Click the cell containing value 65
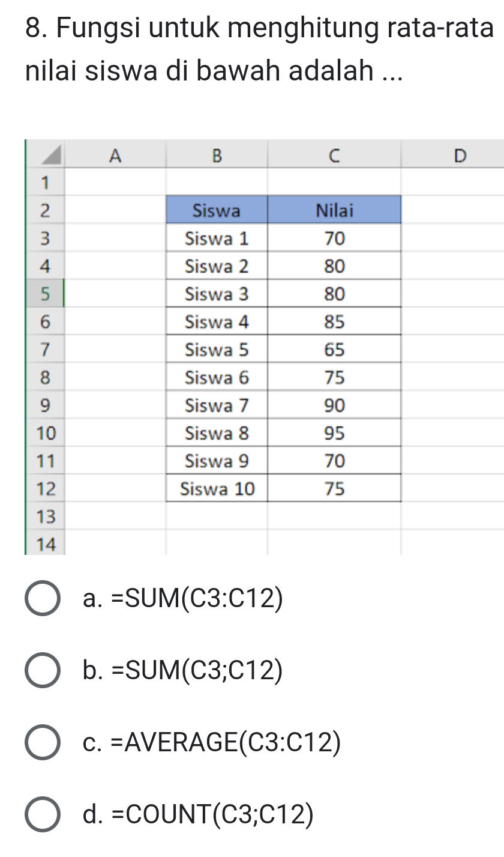Viewport: 504px width, 857px height. (334, 350)
